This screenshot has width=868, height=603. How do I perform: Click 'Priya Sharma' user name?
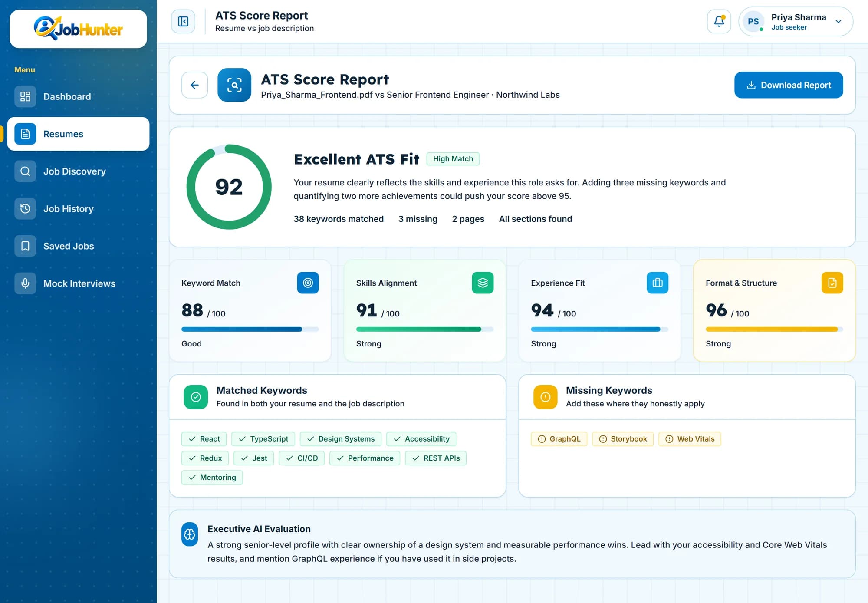coord(799,17)
